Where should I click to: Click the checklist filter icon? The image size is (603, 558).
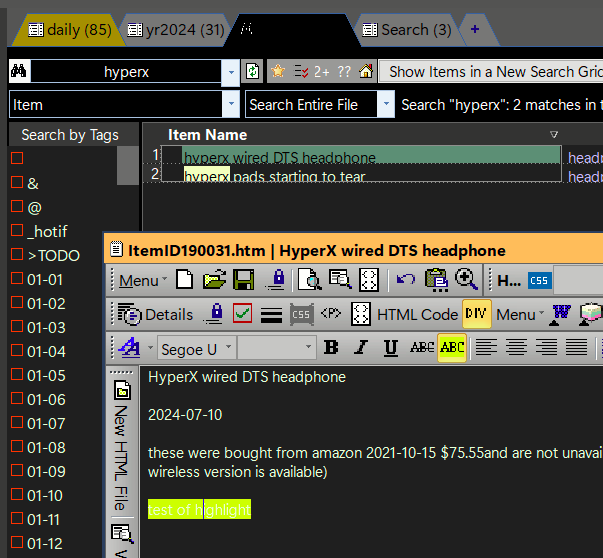[301, 71]
